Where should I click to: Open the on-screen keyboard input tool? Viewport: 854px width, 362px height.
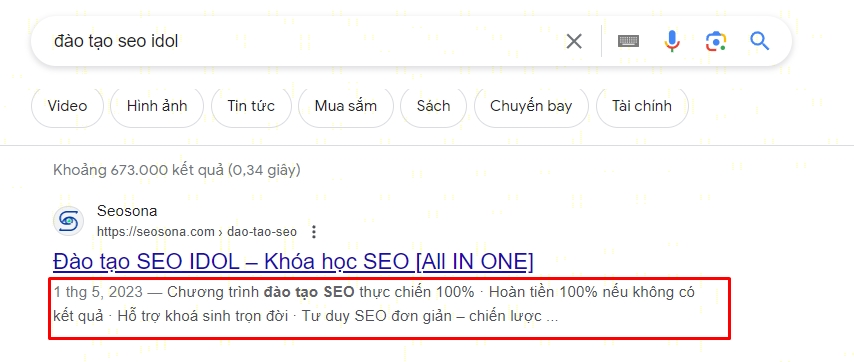tap(629, 41)
